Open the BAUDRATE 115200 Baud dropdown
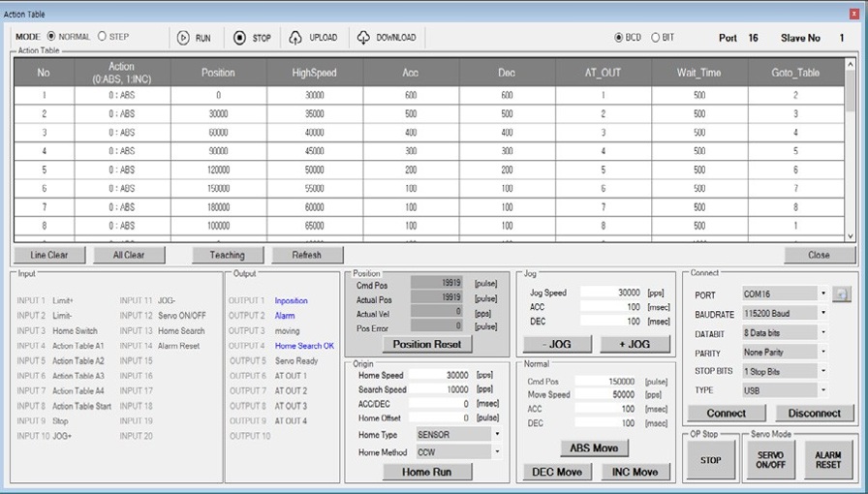The height and width of the screenshot is (494, 868). click(823, 314)
